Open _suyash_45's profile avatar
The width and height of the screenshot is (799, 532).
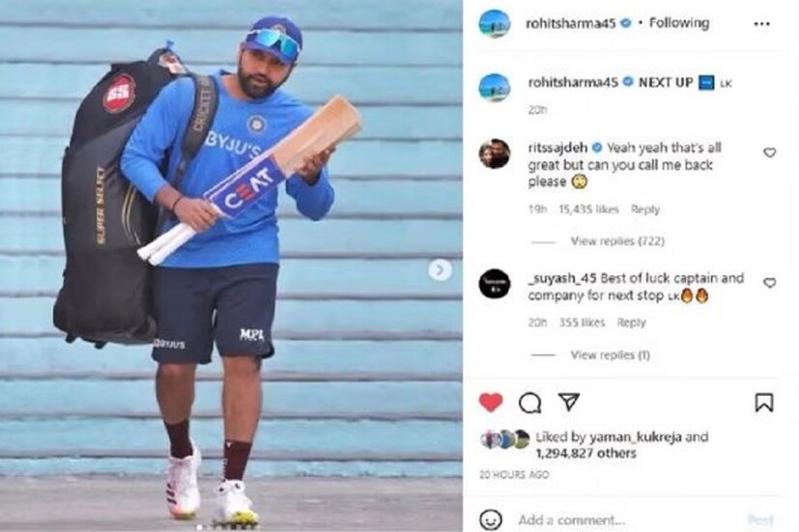coord(495,284)
